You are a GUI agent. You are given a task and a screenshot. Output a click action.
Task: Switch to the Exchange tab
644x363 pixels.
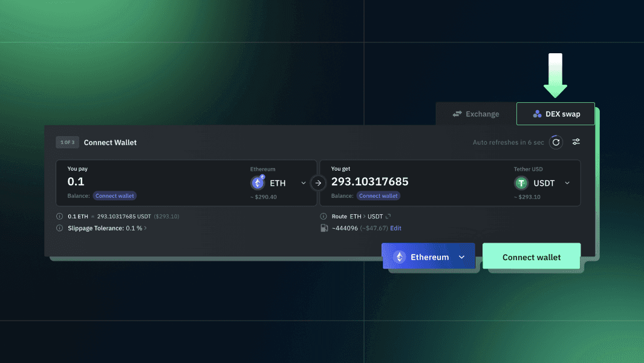pos(476,114)
